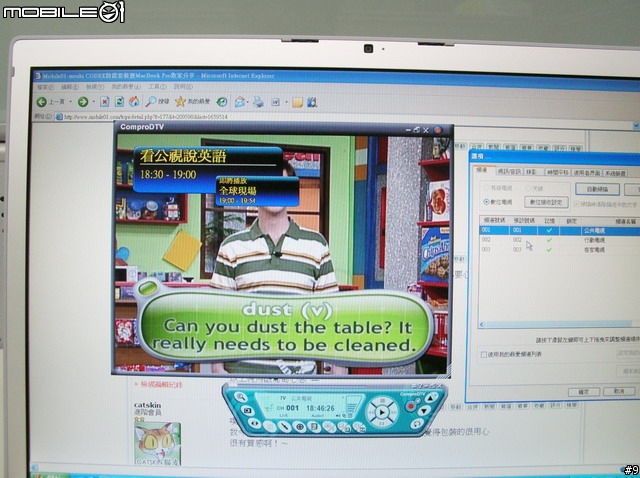Click Internet Explorer's green Forward arrow

[x=83, y=102]
